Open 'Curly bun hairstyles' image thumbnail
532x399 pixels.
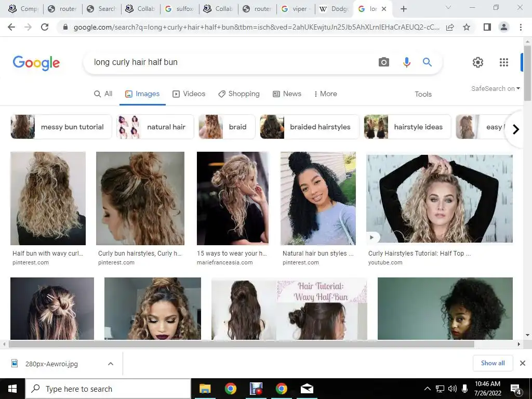[x=140, y=198]
